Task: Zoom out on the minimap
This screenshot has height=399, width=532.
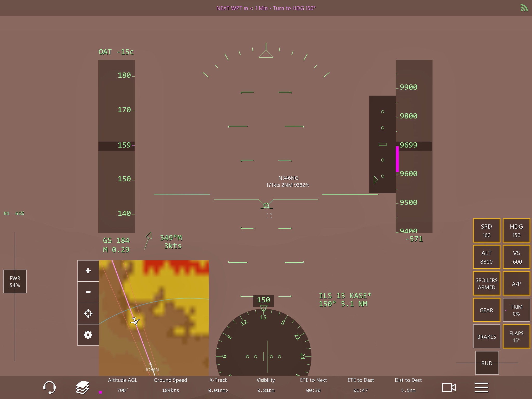Action: (x=88, y=292)
